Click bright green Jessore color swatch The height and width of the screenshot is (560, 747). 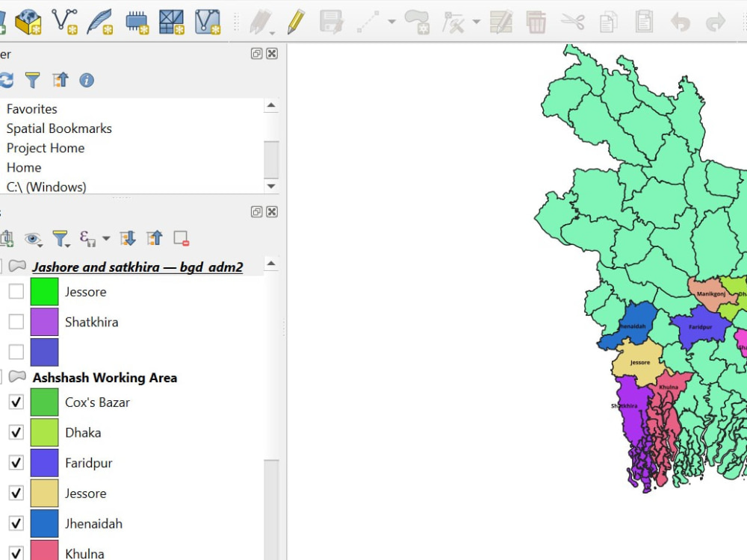click(44, 291)
